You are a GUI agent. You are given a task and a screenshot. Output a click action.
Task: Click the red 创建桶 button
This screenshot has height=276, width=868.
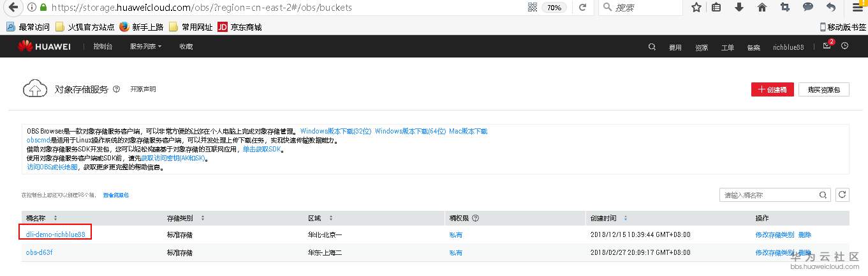point(772,89)
